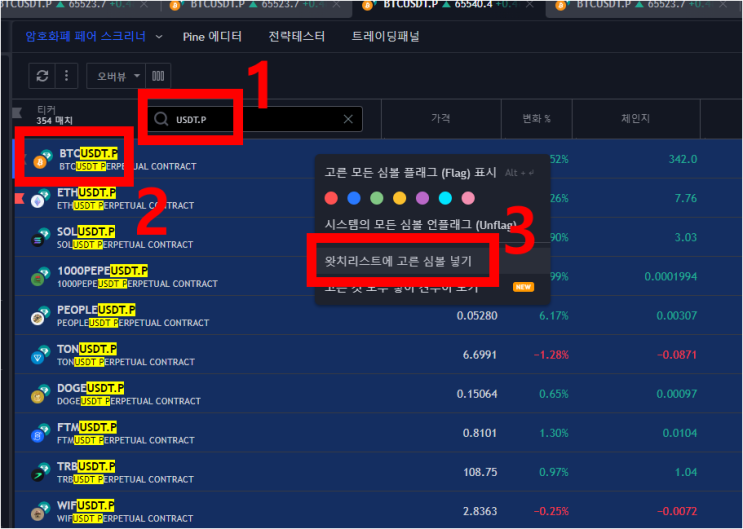
Task: Click the 6.6991 price of TONUSDT.P
Action: click(x=480, y=355)
